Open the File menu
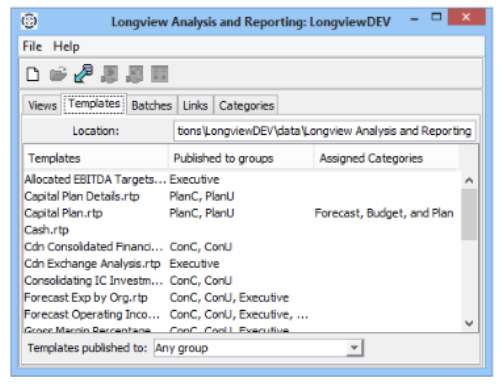 pos(32,46)
